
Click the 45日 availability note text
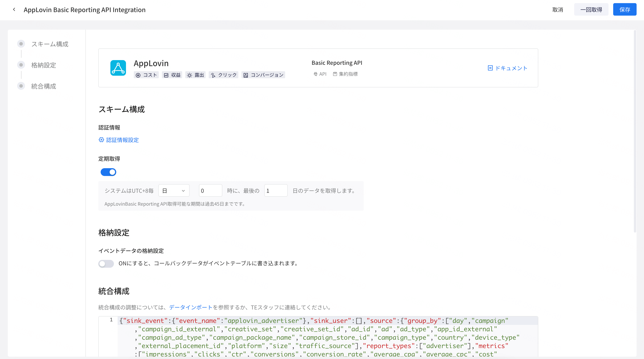(x=175, y=204)
